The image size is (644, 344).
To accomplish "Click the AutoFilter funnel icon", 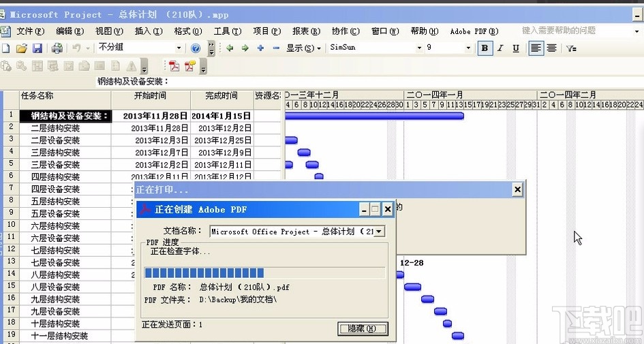I will [571, 48].
